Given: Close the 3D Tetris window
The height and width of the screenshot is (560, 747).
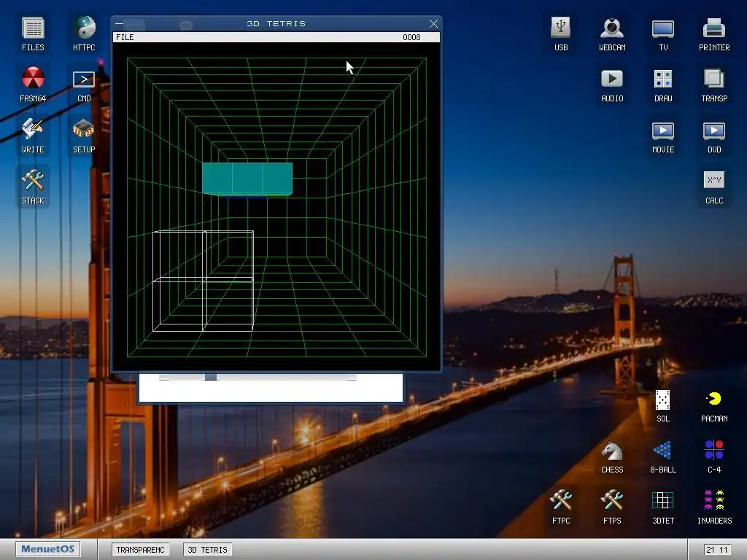Looking at the screenshot, I should click(x=433, y=23).
